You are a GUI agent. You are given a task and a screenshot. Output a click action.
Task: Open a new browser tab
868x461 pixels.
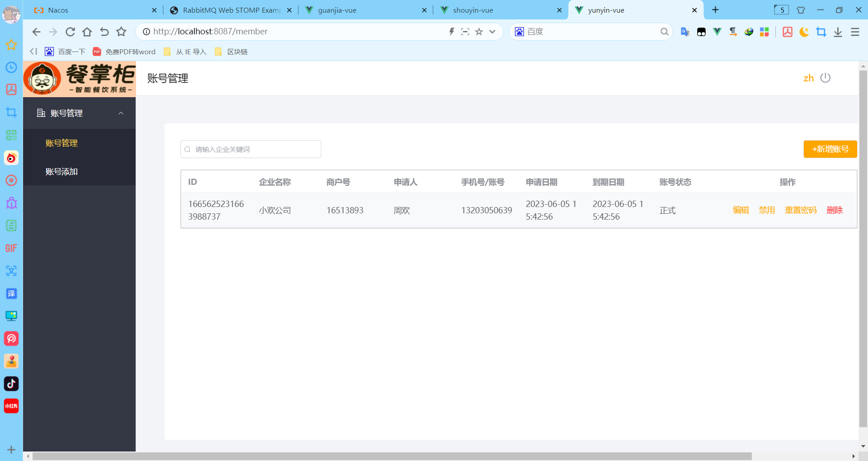[x=715, y=10]
